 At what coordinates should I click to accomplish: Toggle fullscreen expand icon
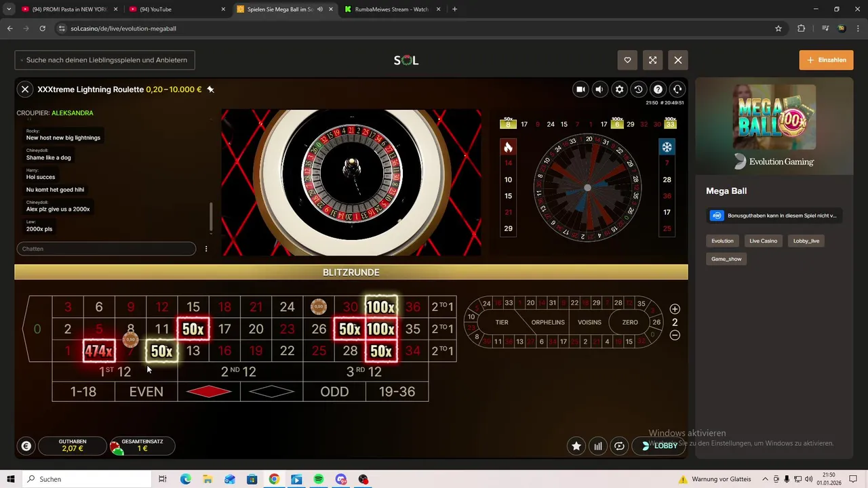click(652, 60)
